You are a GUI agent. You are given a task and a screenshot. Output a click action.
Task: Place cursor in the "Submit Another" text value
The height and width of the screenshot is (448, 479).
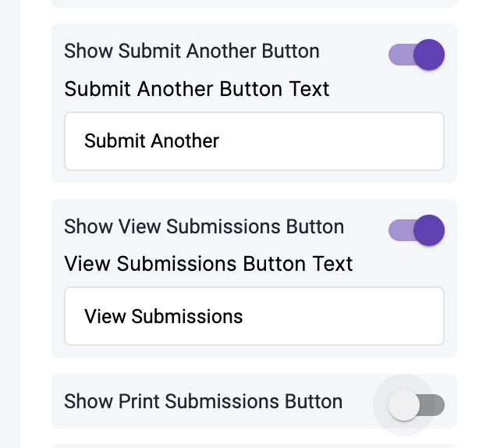coord(151,141)
